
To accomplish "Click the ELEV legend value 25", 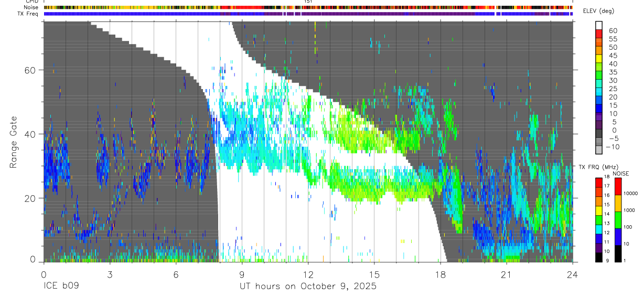I will pos(613,89).
